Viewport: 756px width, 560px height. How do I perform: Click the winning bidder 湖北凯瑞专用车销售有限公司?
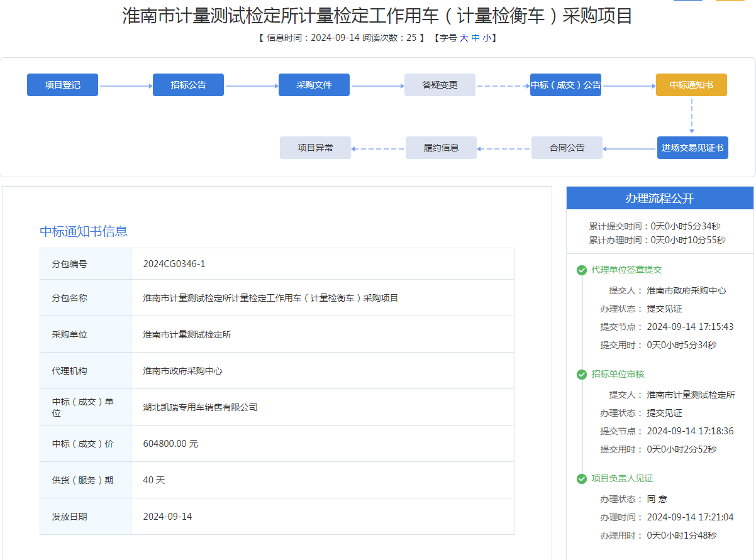(200, 407)
